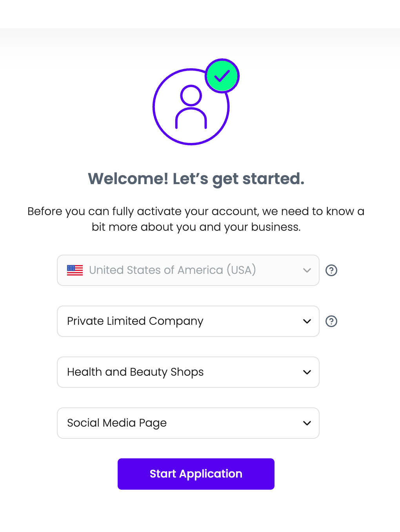Click the "Welcome!" word in the heading
400x532 pixels.
coord(128,179)
